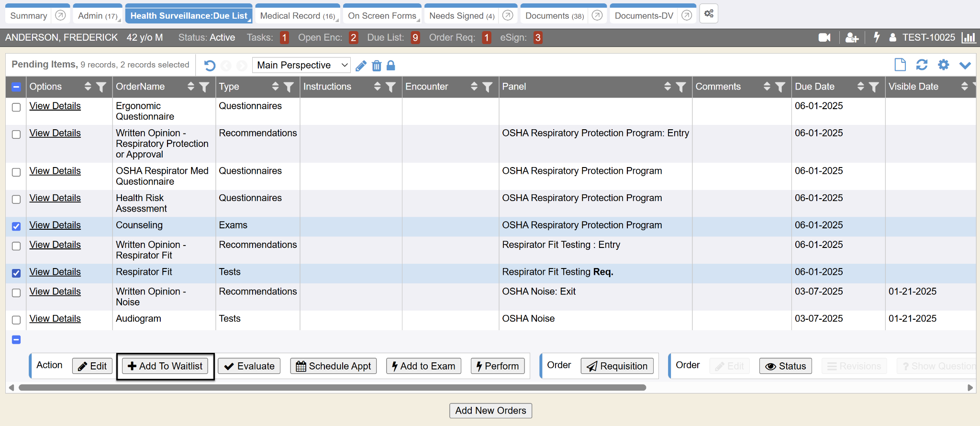This screenshot has width=980, height=426.
Task: Click the video camera icon in patient bar
Action: [x=824, y=37]
